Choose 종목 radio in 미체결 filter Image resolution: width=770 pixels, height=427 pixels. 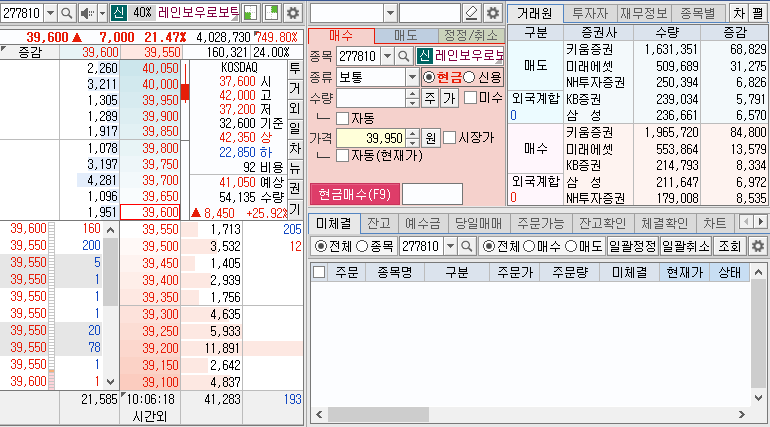pyautogui.click(x=362, y=246)
